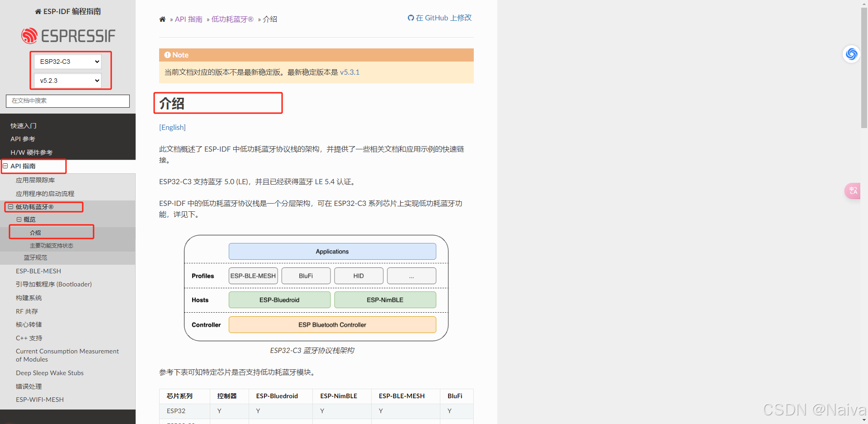This screenshot has width=868, height=424.
Task: Open the ESP32-C3 chip selection dropdown
Action: click(x=67, y=61)
